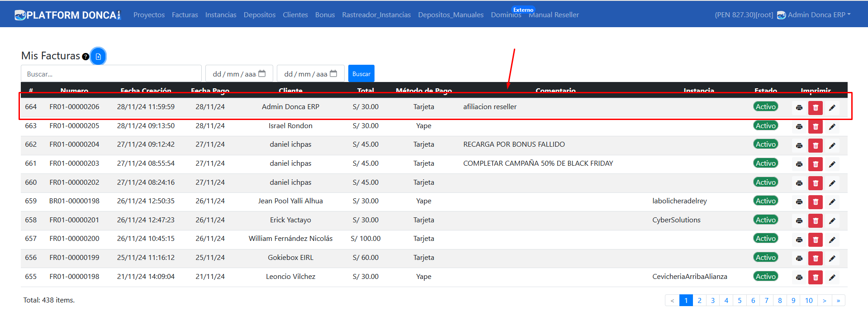The height and width of the screenshot is (336, 868).
Task: Open the Manual Reseller link
Action: pos(554,15)
